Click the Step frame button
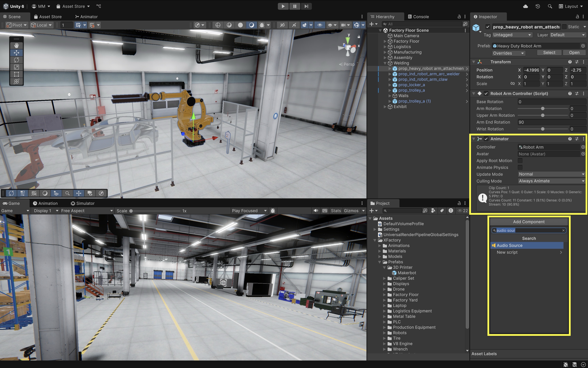This screenshot has height=368, width=588. pos(306,6)
